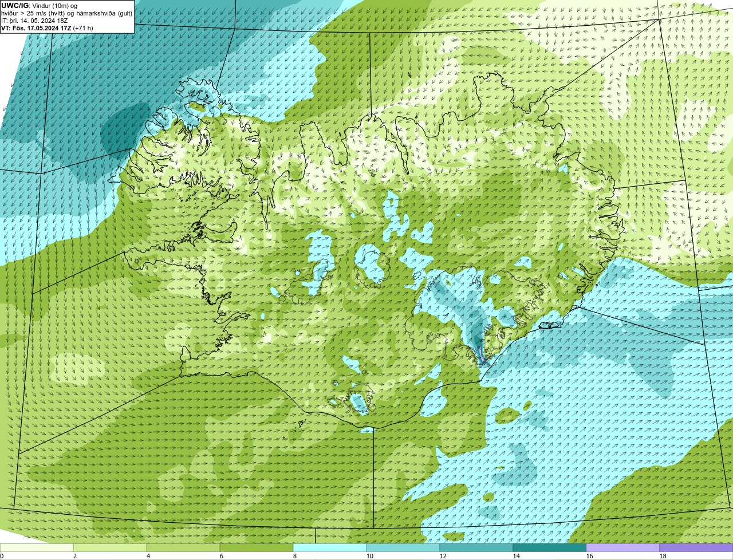The image size is (733, 560).
Task: Select the 2–4 m/s light green swatch
Action: [110, 547]
